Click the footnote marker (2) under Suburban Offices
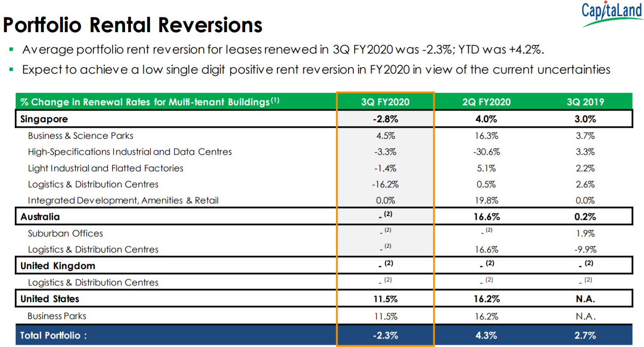Viewport: 644px width, 347px height. tap(388, 231)
